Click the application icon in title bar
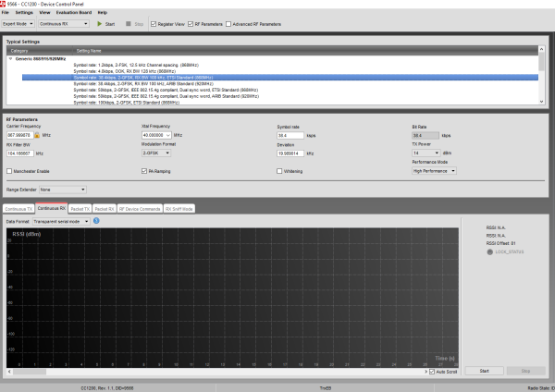 [3, 4]
